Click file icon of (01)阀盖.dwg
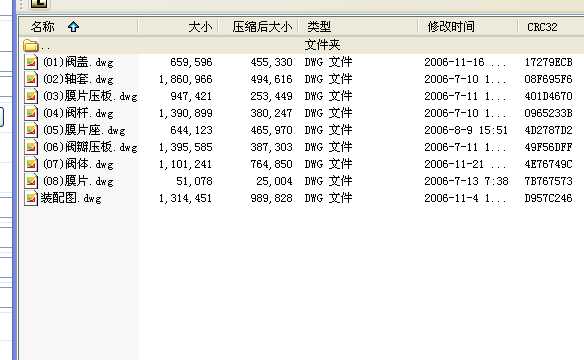Image resolution: width=584 pixels, height=360 pixels. (x=31, y=62)
